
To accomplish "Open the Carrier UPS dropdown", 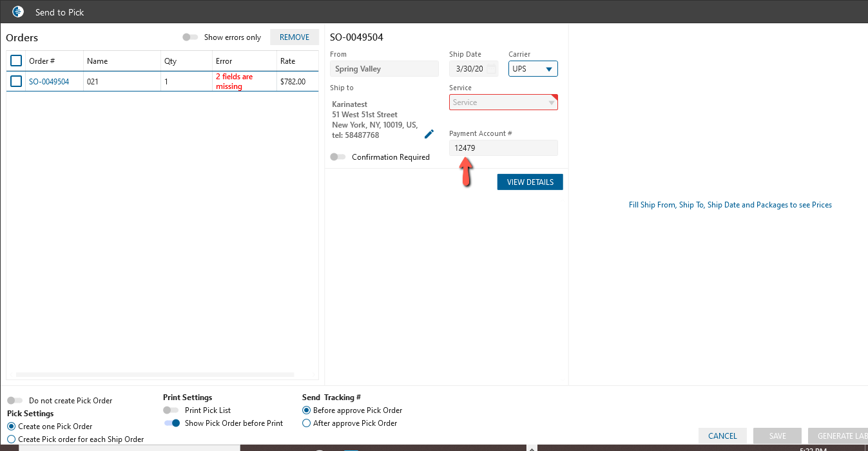I will [533, 69].
